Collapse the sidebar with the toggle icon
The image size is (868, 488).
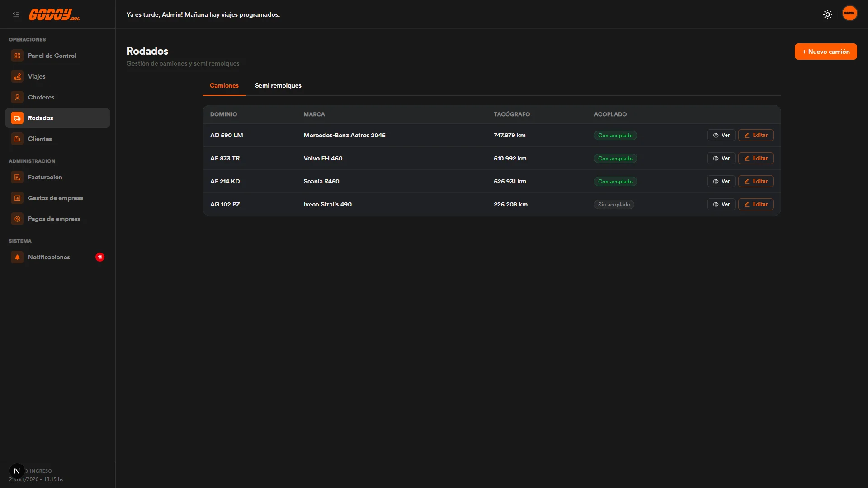[16, 14]
